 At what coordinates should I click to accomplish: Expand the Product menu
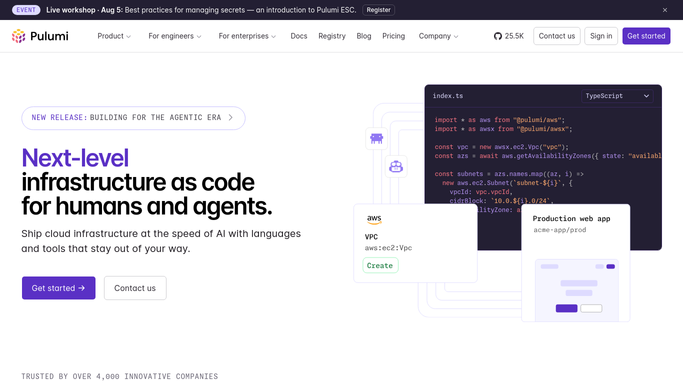(114, 36)
